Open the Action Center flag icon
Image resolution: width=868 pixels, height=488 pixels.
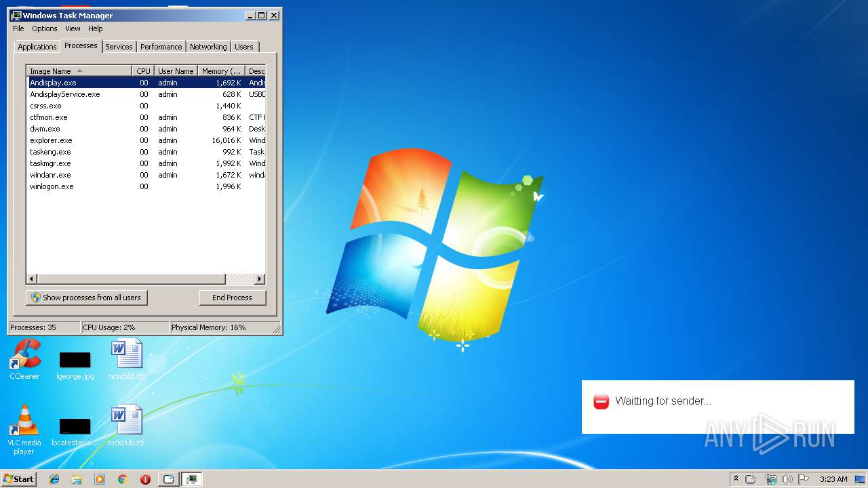[x=804, y=479]
